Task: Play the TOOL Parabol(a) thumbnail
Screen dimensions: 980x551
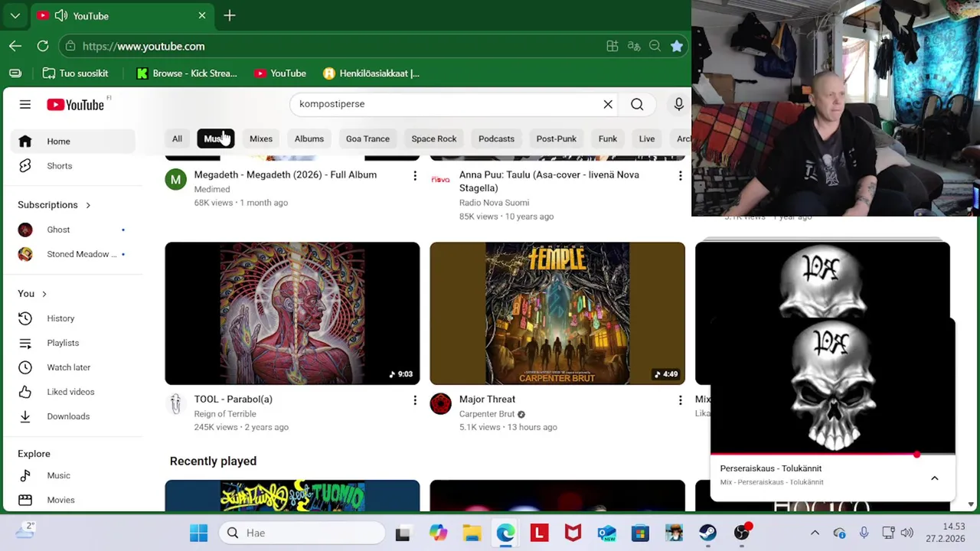Action: coord(292,313)
